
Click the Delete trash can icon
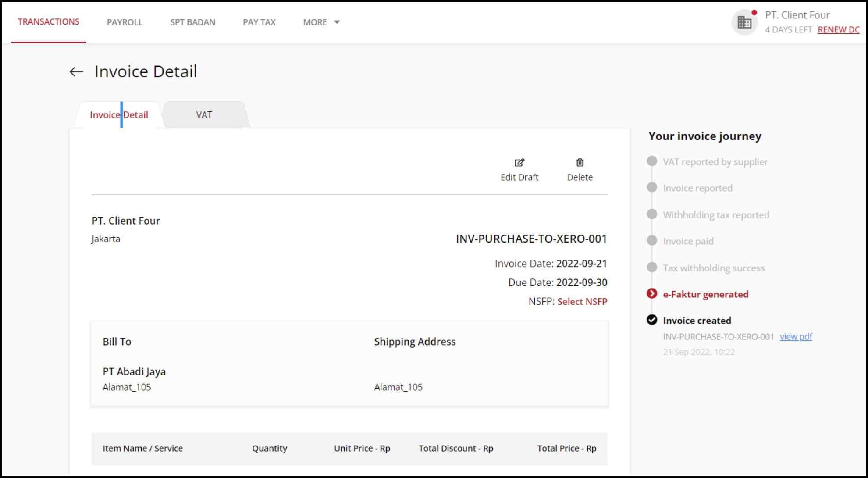click(580, 163)
